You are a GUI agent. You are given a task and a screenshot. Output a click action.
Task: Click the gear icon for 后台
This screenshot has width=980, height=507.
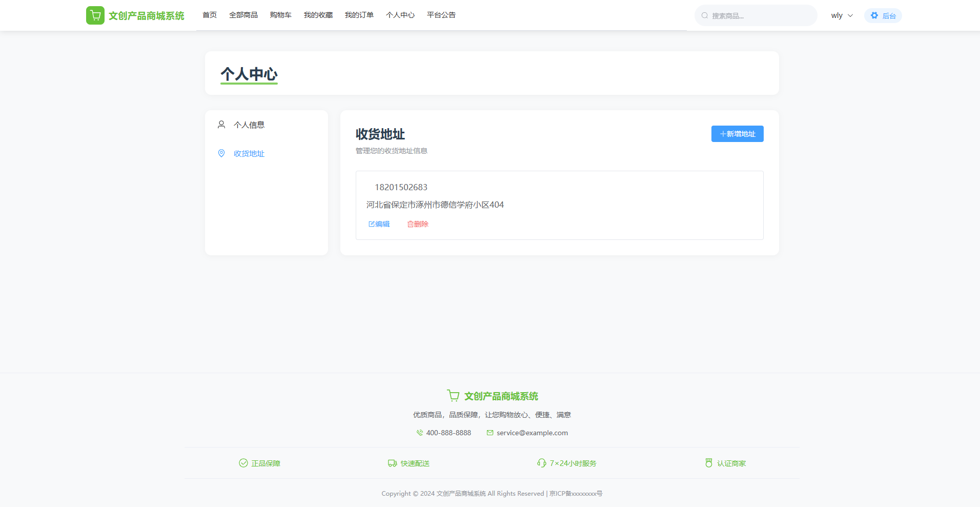pyautogui.click(x=874, y=15)
